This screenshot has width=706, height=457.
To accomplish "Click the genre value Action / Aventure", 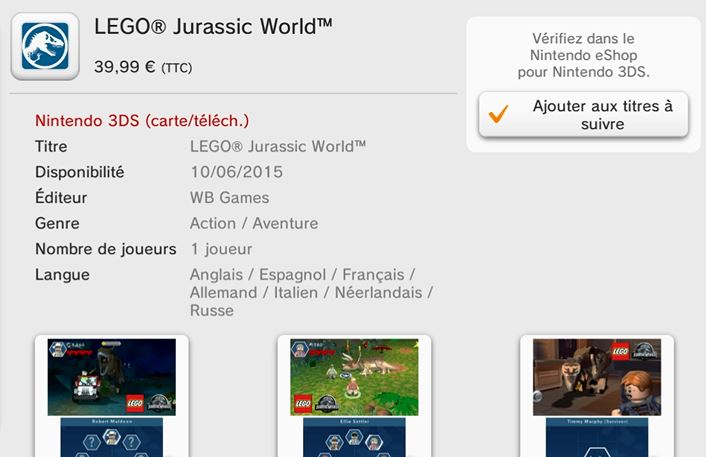I will [x=254, y=223].
